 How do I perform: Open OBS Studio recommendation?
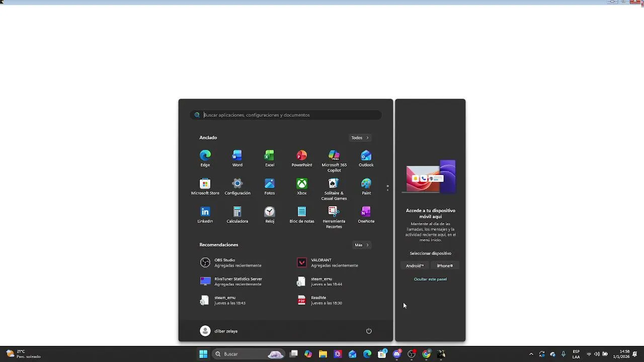click(236, 262)
